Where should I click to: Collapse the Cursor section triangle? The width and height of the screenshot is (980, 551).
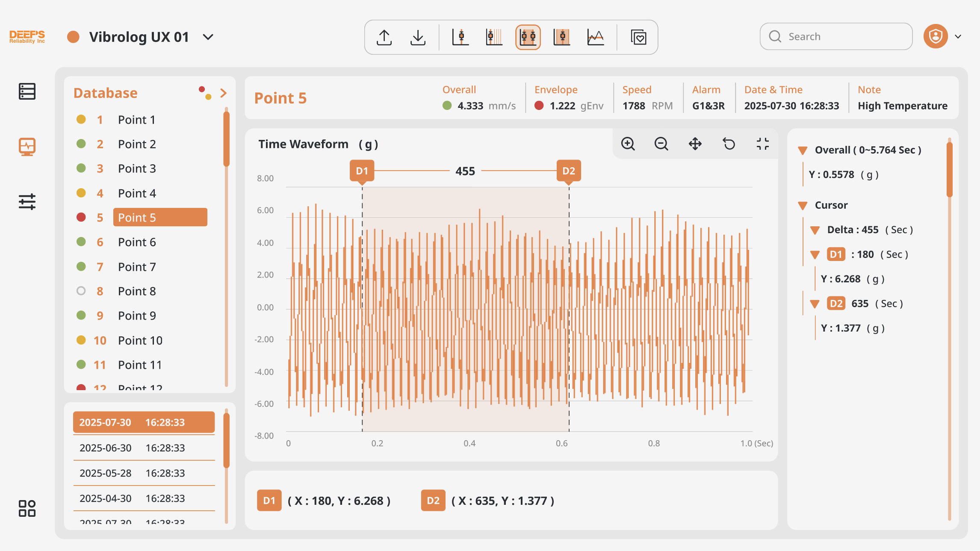803,206
